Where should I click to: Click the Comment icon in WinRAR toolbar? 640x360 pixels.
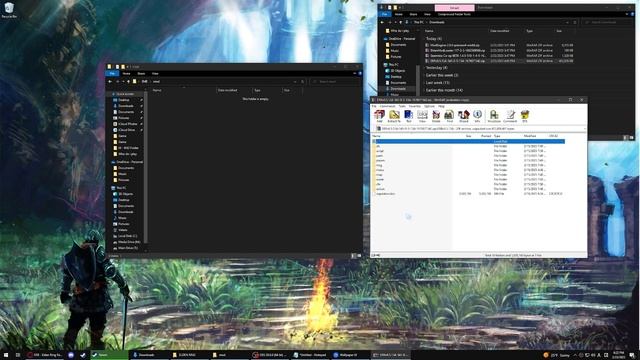pyautogui.click(x=510, y=116)
